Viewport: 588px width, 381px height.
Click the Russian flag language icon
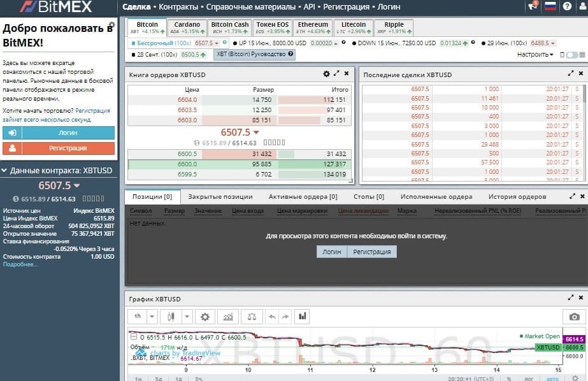click(550, 6)
